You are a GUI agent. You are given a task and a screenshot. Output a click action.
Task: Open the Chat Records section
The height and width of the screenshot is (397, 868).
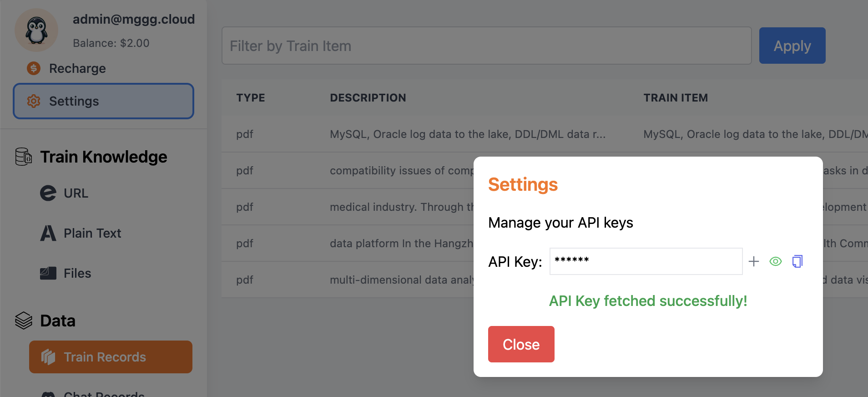[103, 393]
